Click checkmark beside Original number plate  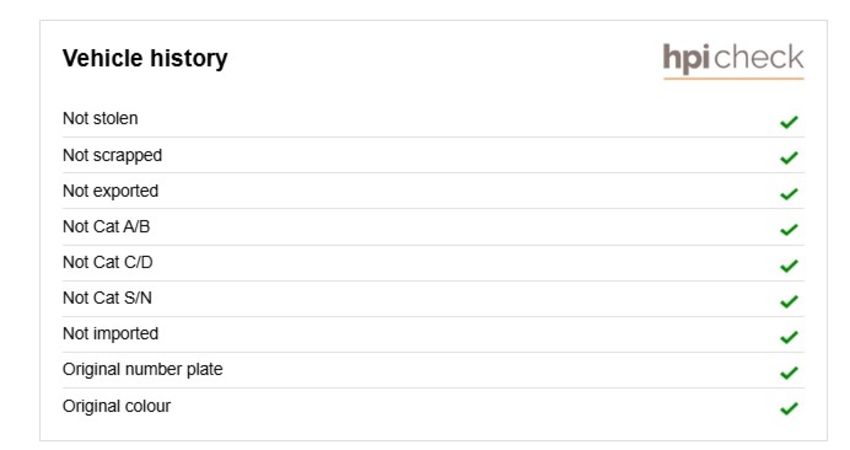tap(789, 373)
